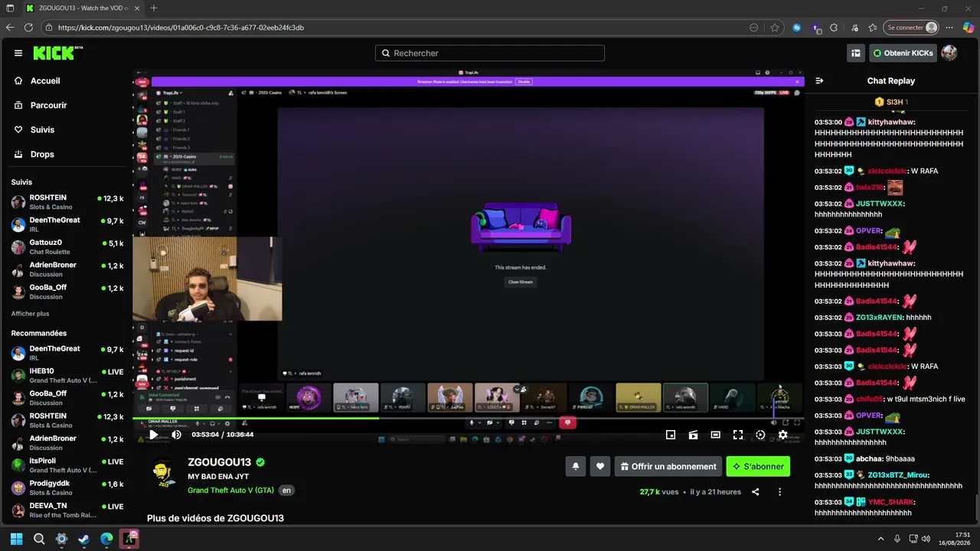Click Offrir un abonnement button
Image resolution: width=980 pixels, height=551 pixels.
[x=668, y=466]
